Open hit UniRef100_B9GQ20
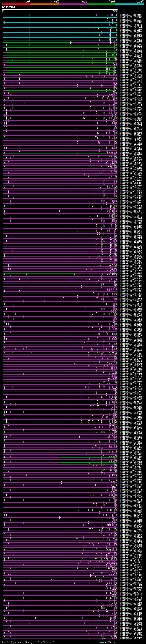Image resolution: width=146 pixels, height=644 pixels. (x=131, y=20)
